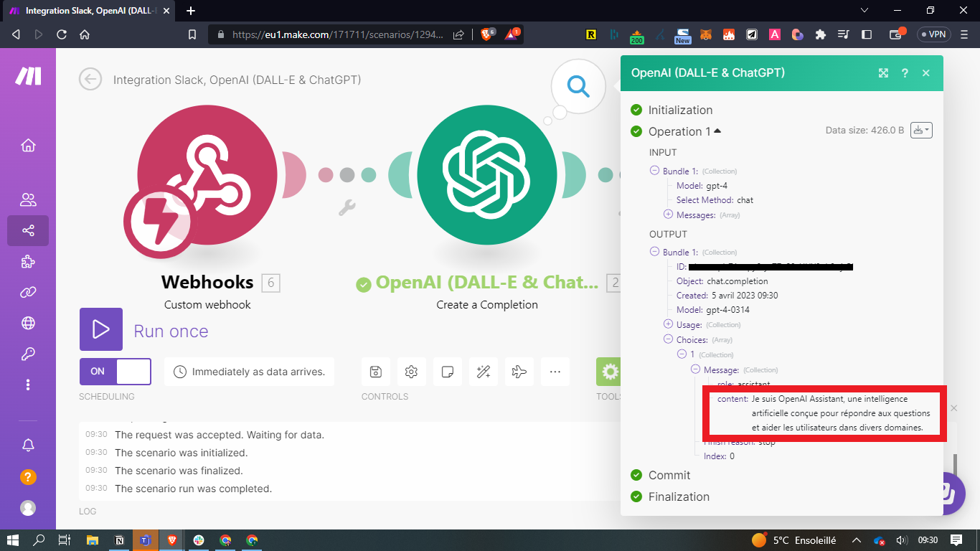Open Connections chain-link icon in sidebar
The height and width of the screenshot is (551, 980).
[28, 293]
